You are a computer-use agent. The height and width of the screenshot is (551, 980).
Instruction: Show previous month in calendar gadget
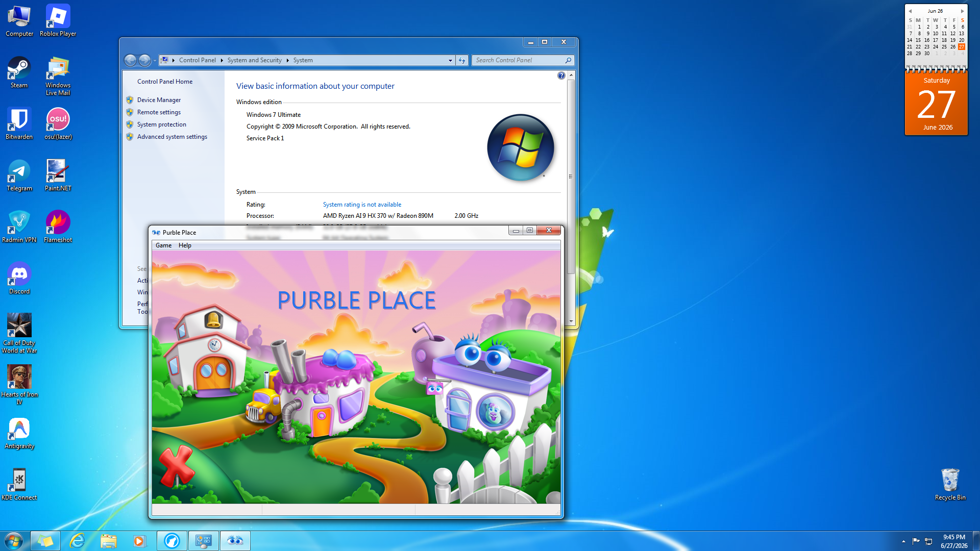pos(910,11)
